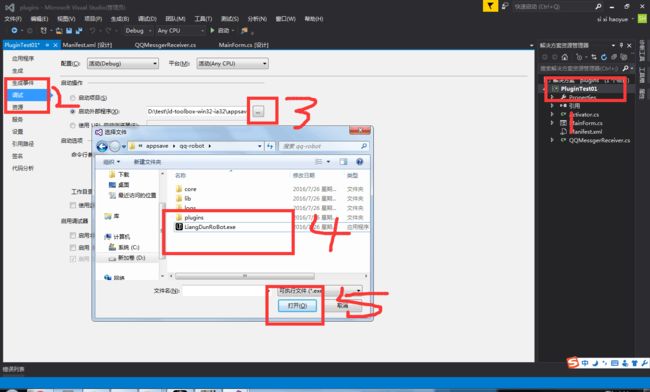Click the Open(O) button in file dialog

pos(297,306)
